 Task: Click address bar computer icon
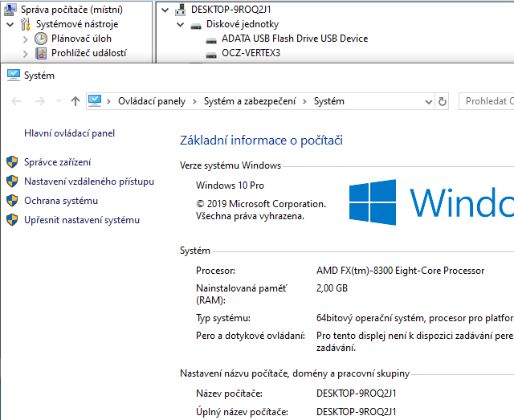[x=95, y=101]
